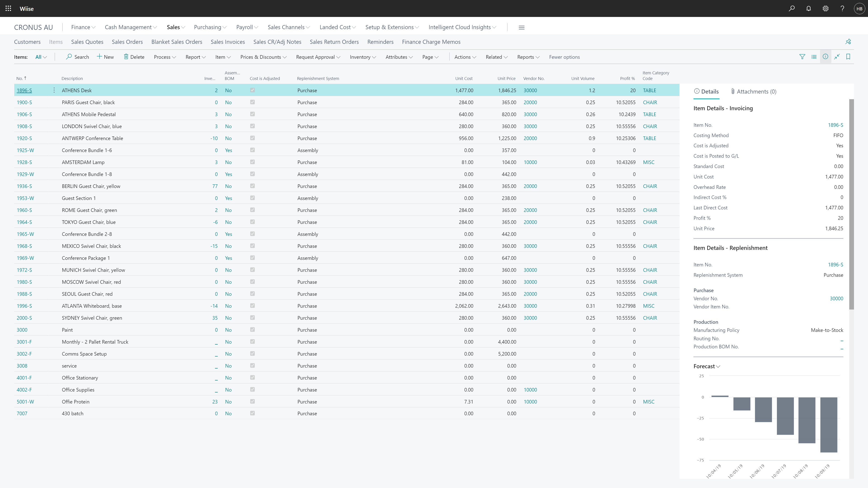Expand the Prices & Discounts dropdown
868x488 pixels.
[x=263, y=57]
